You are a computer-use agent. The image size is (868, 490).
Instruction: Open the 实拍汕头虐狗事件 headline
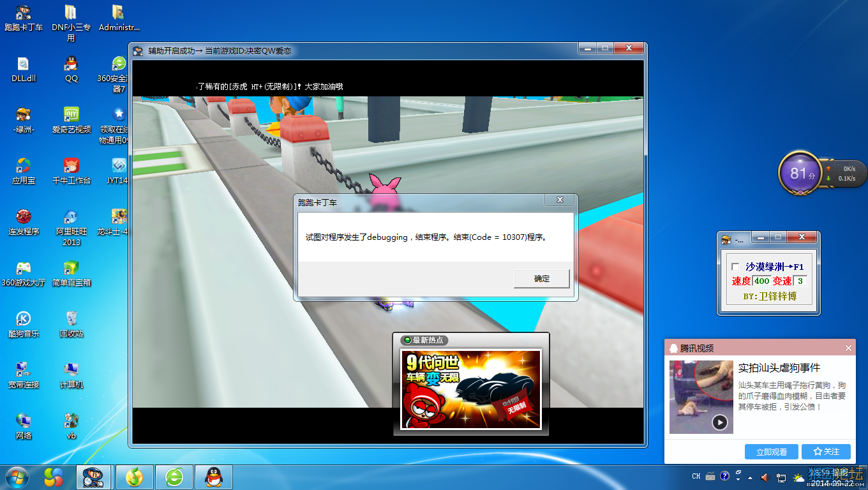(779, 368)
